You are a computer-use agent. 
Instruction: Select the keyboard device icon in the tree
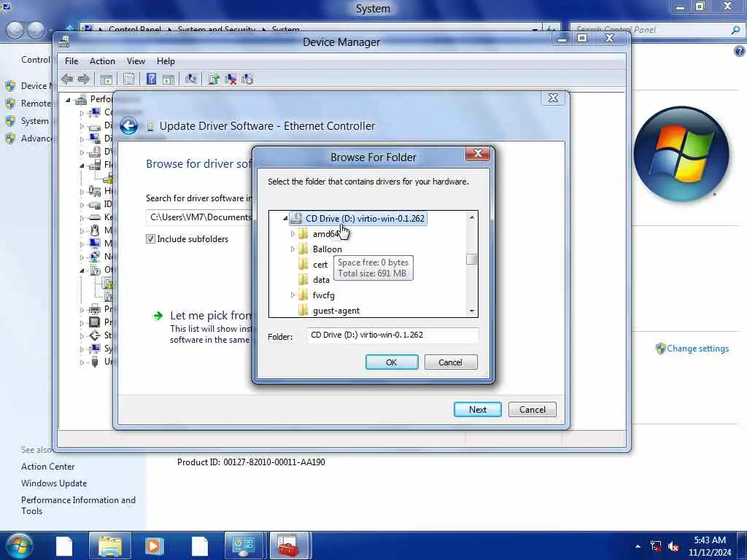[95, 217]
